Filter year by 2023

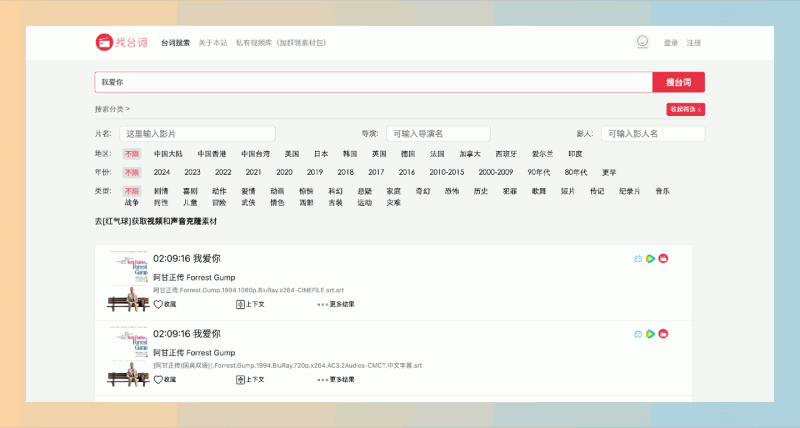point(192,172)
